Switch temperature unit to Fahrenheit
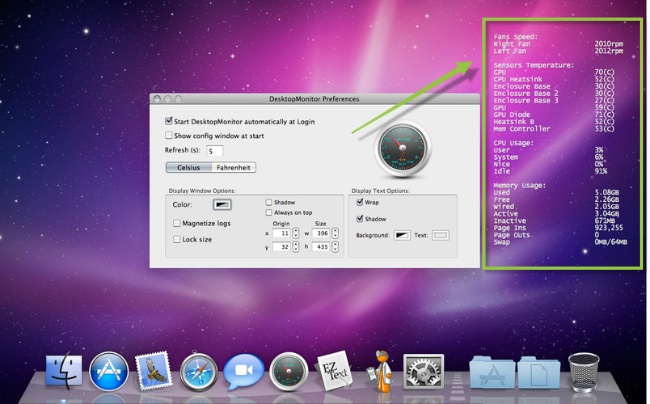The height and width of the screenshot is (404, 650). pos(234,168)
